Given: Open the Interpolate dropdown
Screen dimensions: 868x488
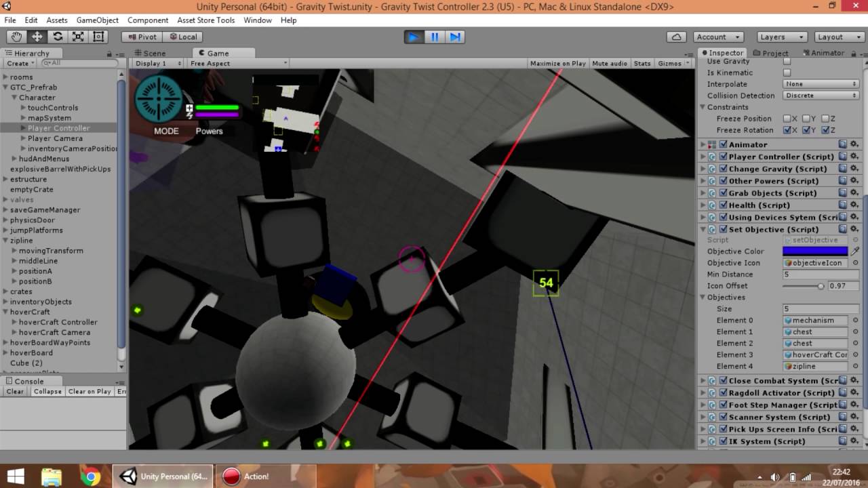Looking at the screenshot, I should click(x=821, y=84).
